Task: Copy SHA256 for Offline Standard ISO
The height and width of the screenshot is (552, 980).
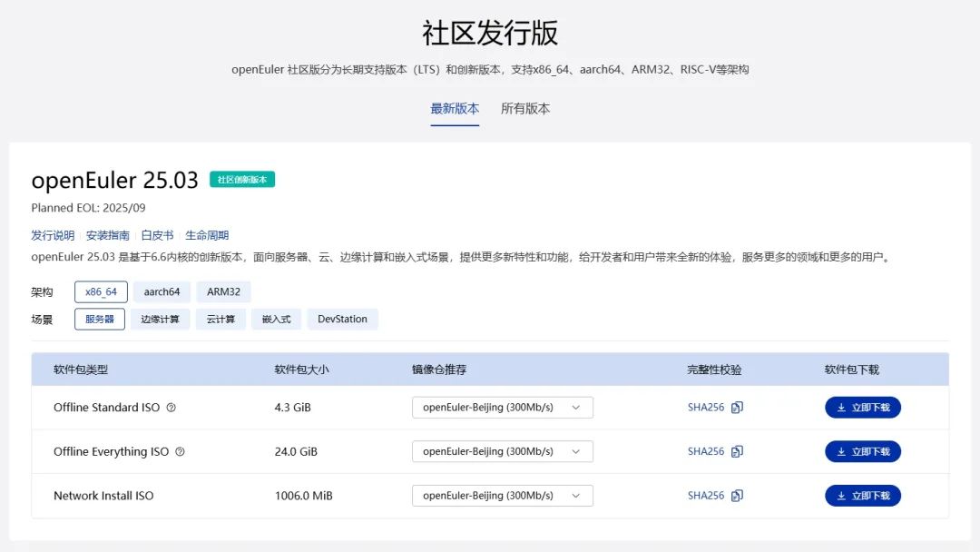Action: (x=737, y=408)
